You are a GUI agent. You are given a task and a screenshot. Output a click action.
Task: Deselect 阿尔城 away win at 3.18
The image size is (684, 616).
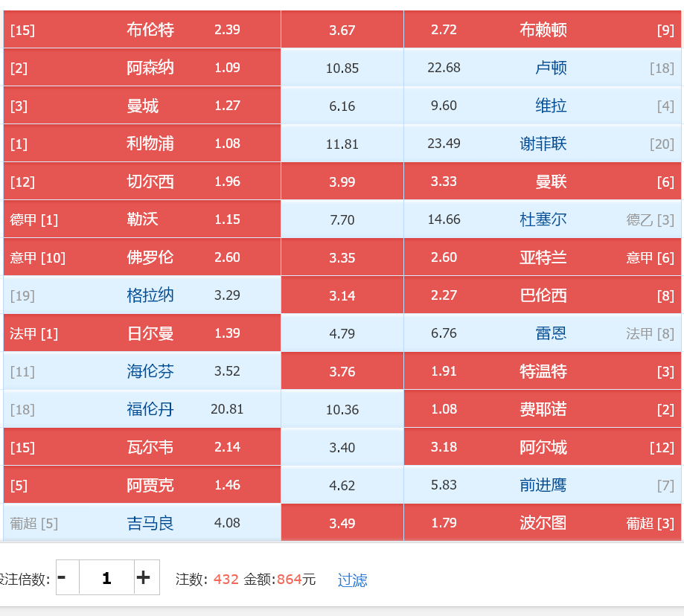point(543,446)
